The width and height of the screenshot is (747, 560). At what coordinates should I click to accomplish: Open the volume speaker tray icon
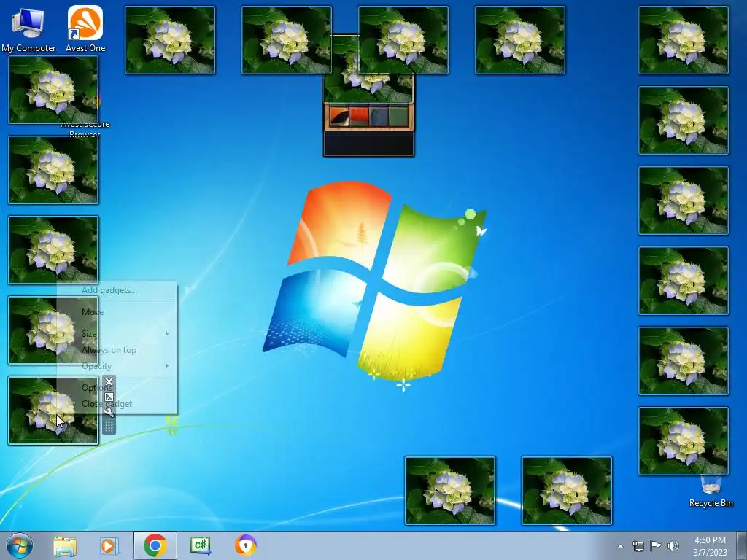point(673,546)
